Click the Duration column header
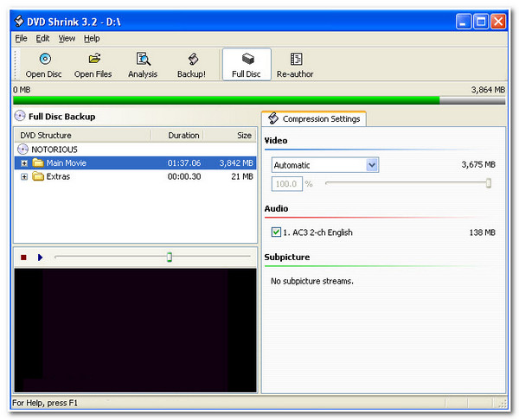This screenshot has height=420, width=519. pos(177,136)
